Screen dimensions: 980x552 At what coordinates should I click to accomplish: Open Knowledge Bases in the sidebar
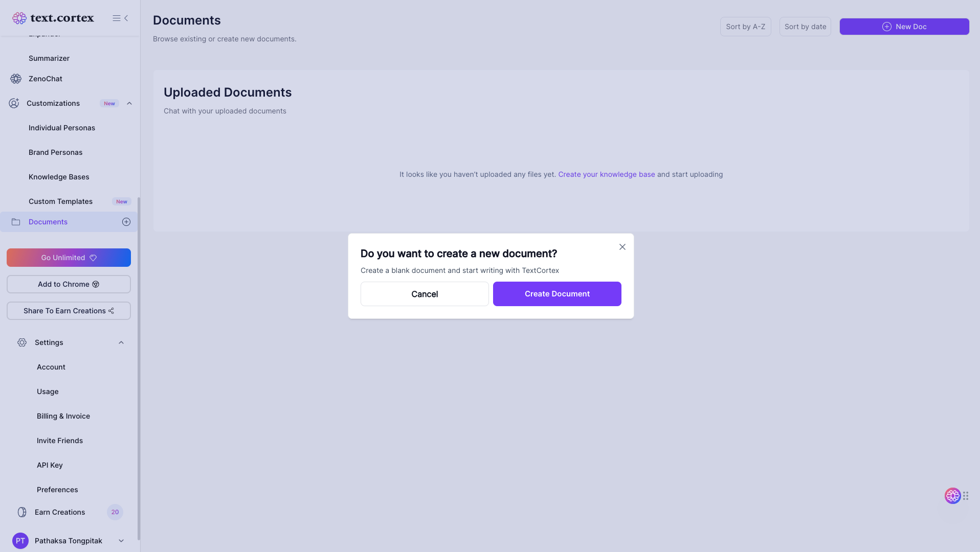point(59,177)
